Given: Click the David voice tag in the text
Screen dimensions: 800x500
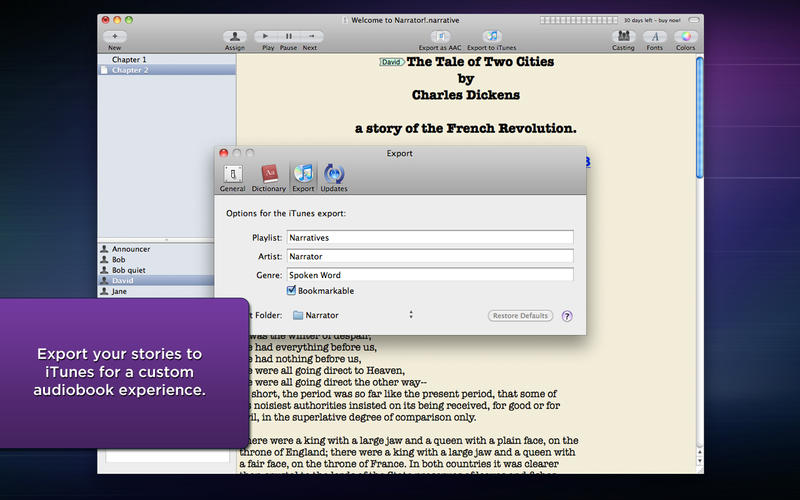Looking at the screenshot, I should [391, 62].
